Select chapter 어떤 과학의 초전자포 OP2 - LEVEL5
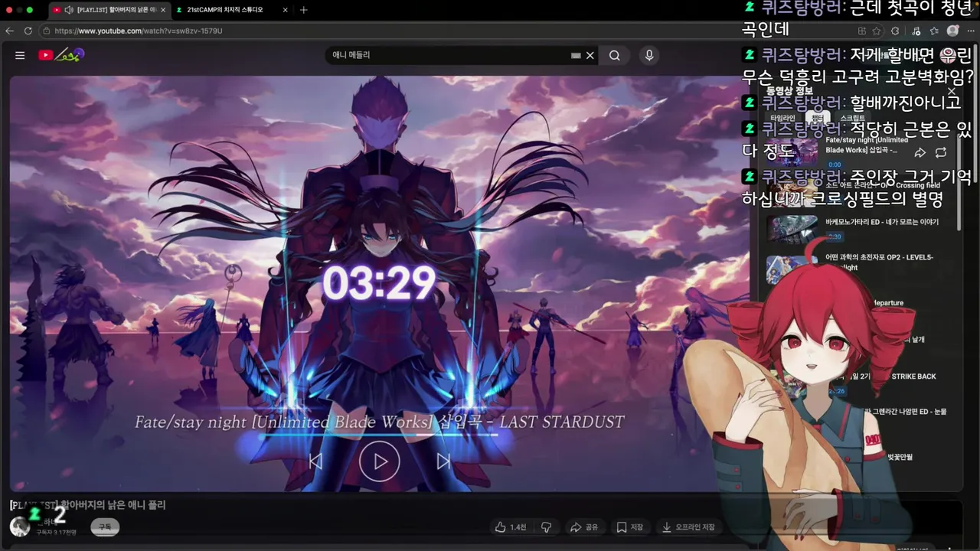Screen dimensions: 980x551 pyautogui.click(x=879, y=262)
